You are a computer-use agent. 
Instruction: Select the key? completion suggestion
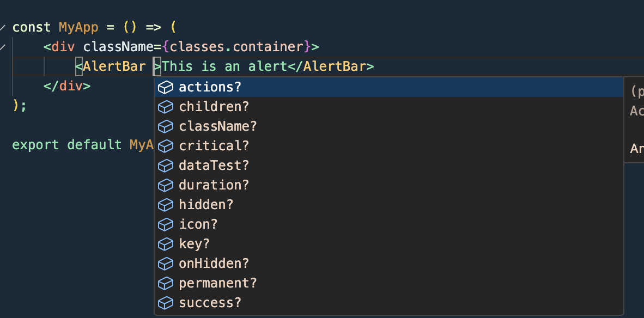(194, 243)
